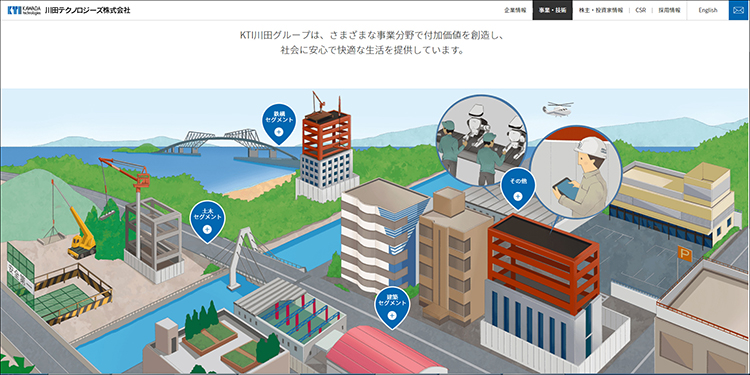Click the robot workers circle illustration

[481, 140]
